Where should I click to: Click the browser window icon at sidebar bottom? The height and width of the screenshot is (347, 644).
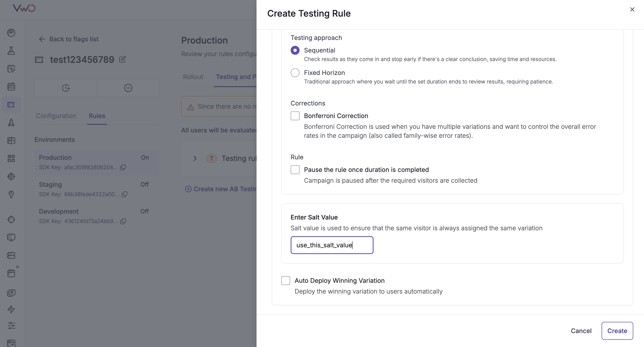[x=11, y=343]
